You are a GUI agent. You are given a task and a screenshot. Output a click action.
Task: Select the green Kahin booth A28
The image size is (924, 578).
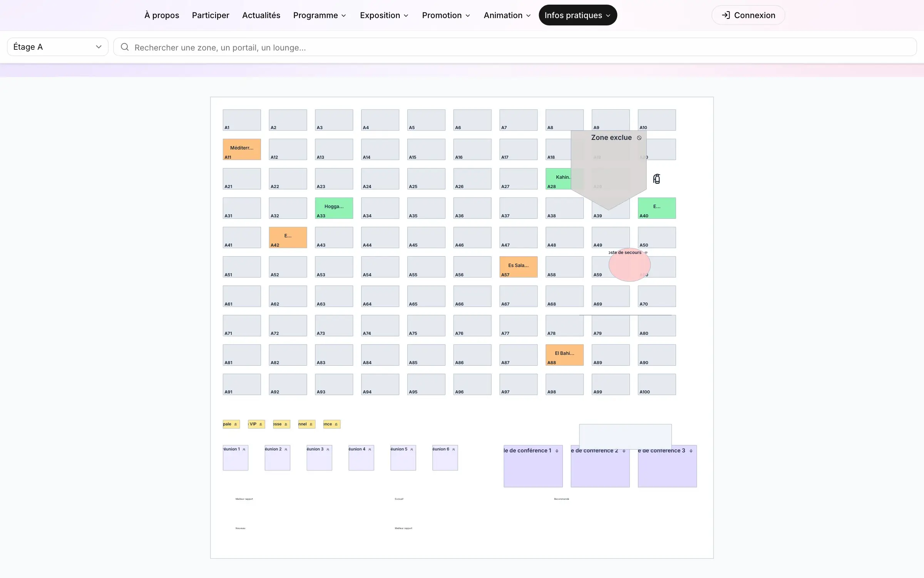tap(558, 179)
